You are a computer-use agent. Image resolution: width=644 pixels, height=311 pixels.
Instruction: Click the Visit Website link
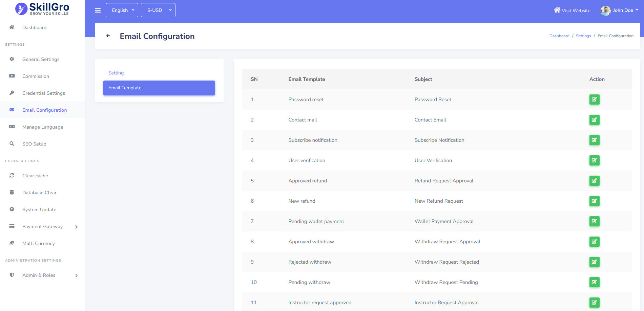click(x=572, y=10)
